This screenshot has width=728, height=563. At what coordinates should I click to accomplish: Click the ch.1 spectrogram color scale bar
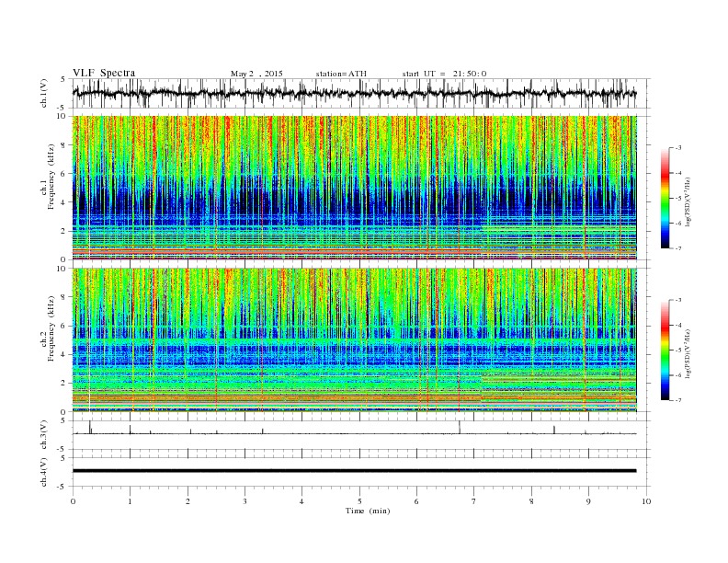(665, 198)
